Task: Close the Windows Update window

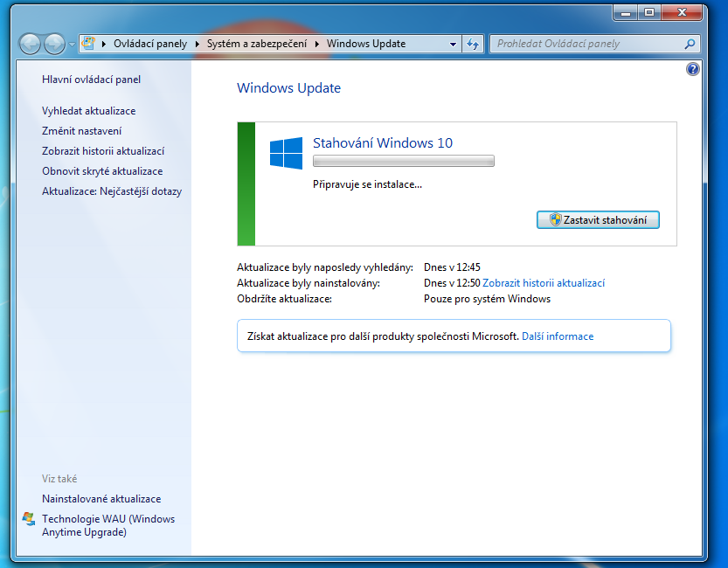Action: pos(682,13)
